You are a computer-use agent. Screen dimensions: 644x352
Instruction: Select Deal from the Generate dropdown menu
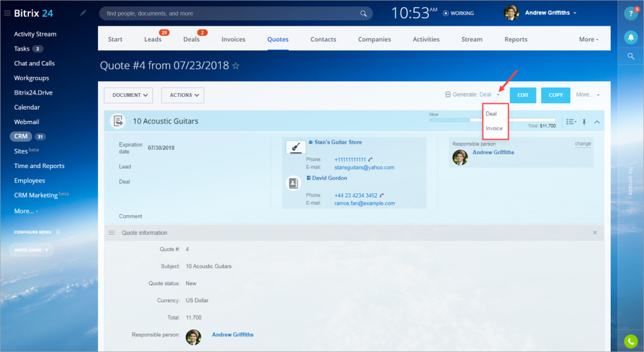click(491, 114)
